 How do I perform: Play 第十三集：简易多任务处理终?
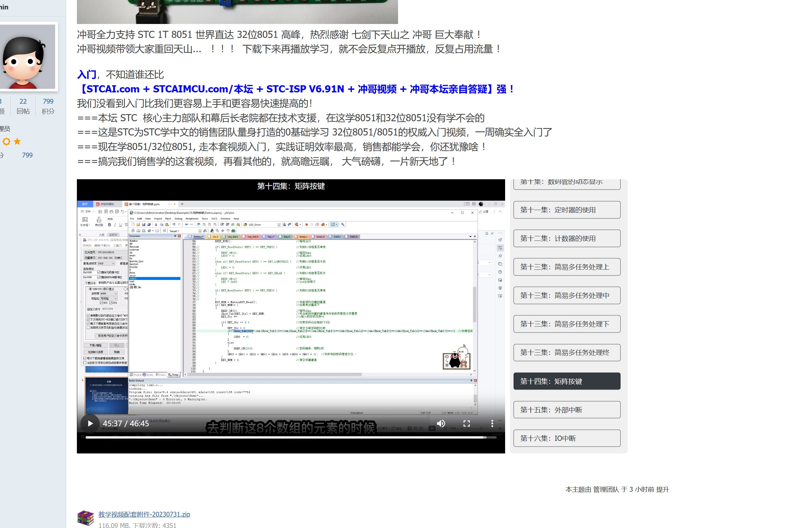pos(567,352)
